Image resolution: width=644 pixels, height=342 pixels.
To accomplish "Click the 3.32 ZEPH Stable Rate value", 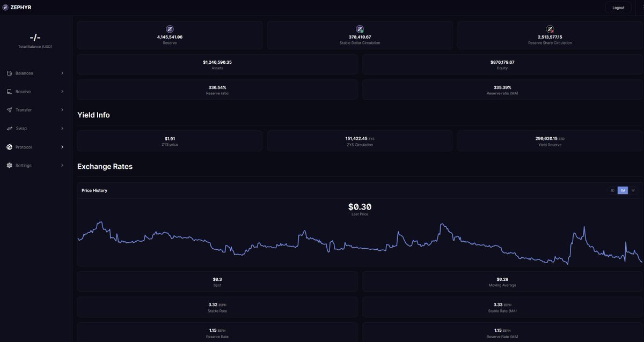I will click(217, 304).
